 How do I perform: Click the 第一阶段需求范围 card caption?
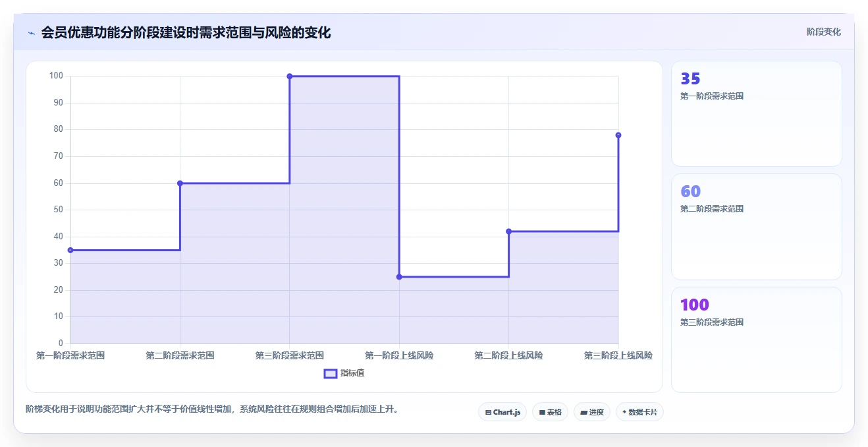(712, 96)
